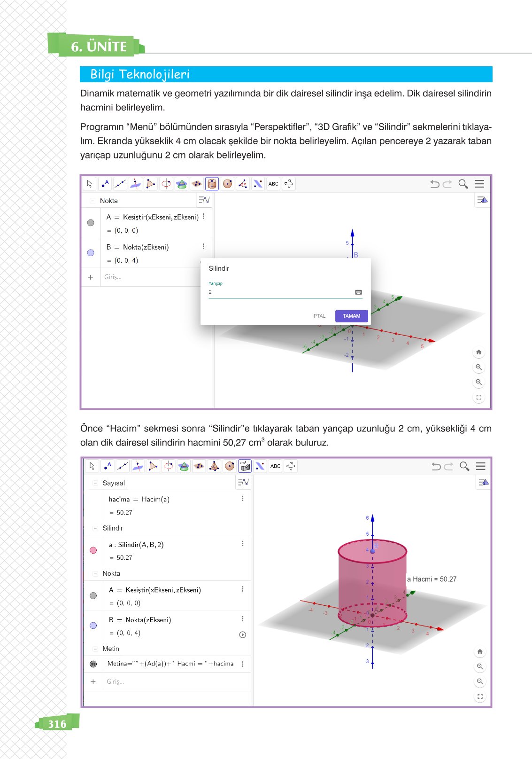Click the plus button beside lower Giriş field

(93, 681)
